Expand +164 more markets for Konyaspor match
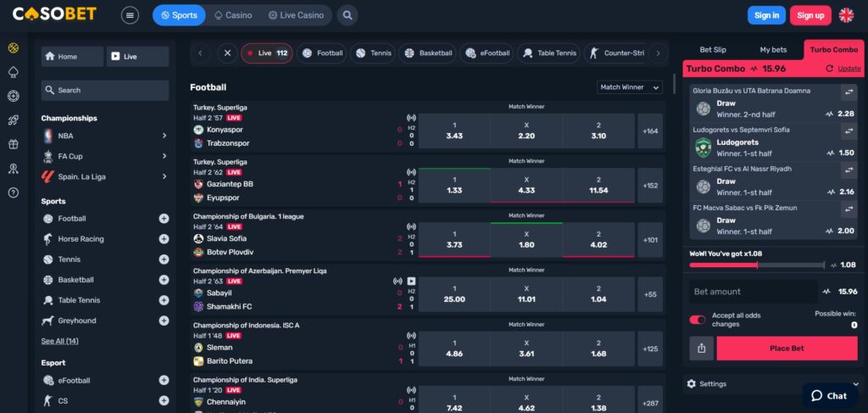868x413 pixels. [651, 131]
